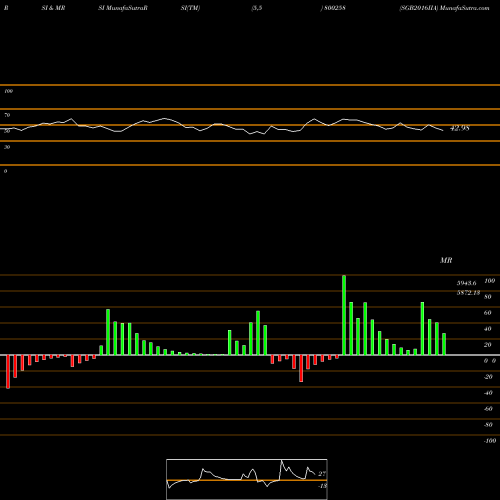The height and width of the screenshot is (500, 500).
Task: Click the RSI value 42.98 label
Action: (460, 128)
